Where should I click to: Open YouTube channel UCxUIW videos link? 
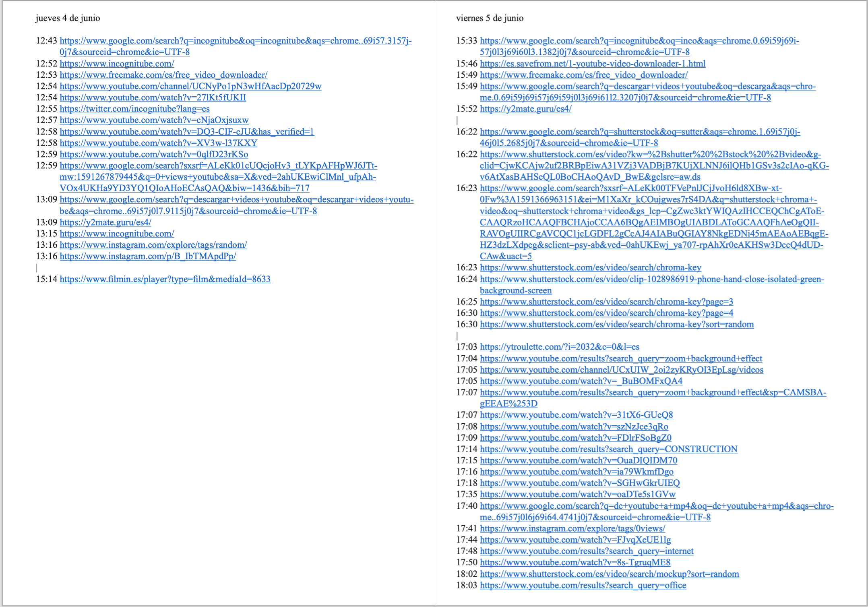[622, 370]
